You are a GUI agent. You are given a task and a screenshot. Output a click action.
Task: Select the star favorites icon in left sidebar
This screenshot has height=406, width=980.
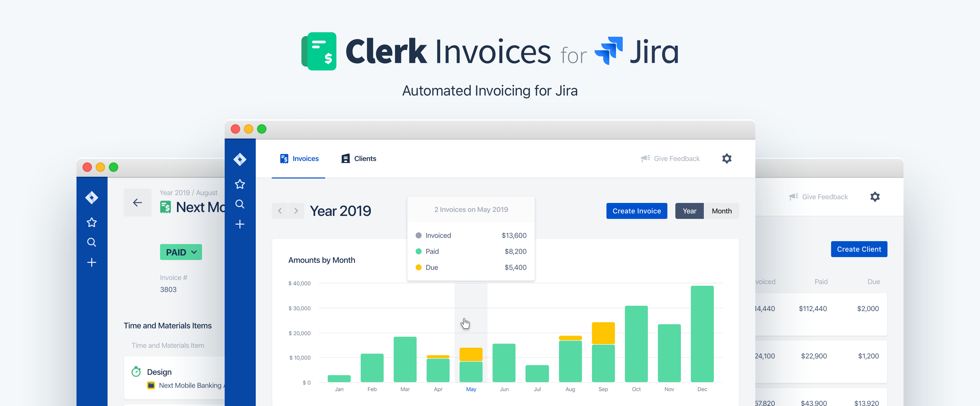point(240,184)
